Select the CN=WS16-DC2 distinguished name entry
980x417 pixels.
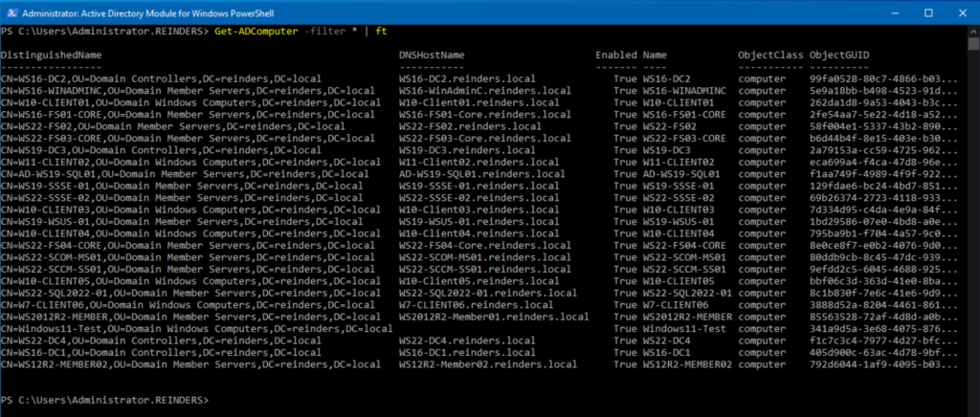pyautogui.click(x=161, y=78)
